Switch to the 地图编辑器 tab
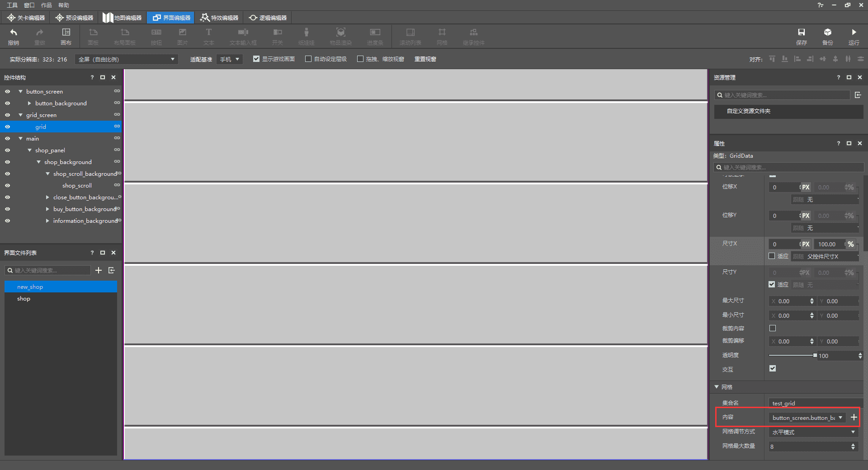The height and width of the screenshot is (470, 868). [x=122, y=18]
